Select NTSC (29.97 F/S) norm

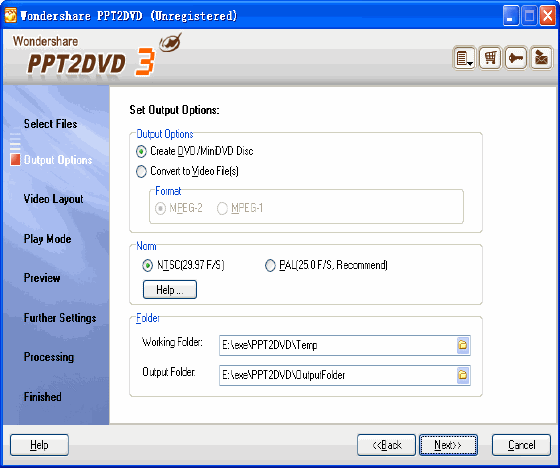(x=183, y=265)
